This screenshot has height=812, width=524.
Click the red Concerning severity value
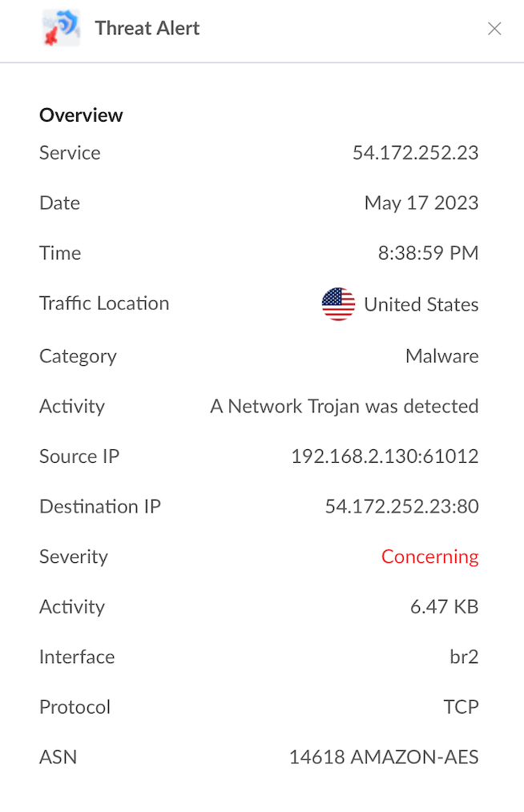pos(429,557)
